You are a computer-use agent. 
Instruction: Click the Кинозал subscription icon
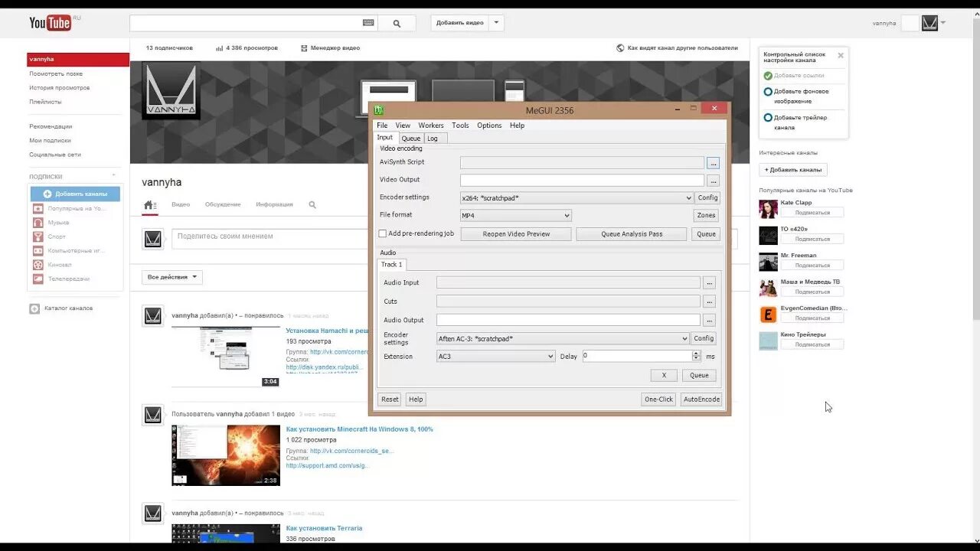(38, 265)
